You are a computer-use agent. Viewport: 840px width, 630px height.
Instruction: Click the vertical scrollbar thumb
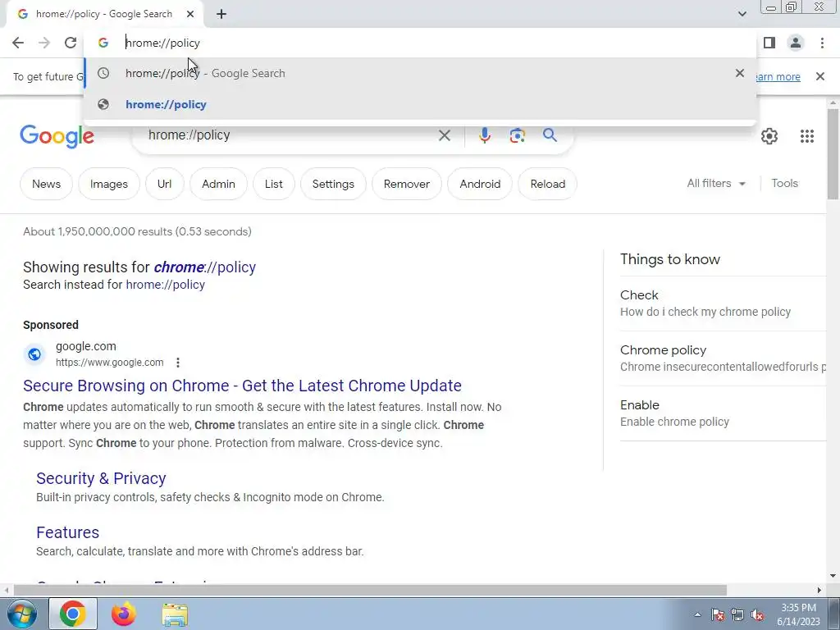[833, 153]
